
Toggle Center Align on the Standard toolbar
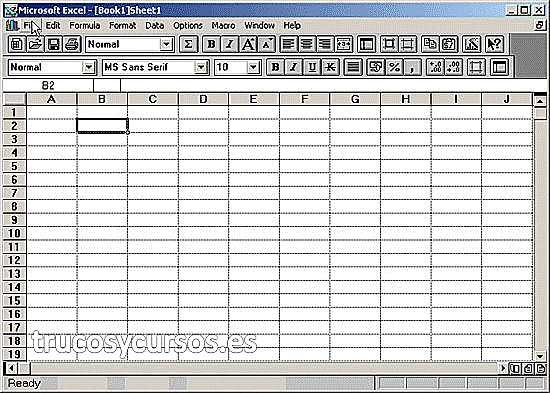tap(307, 44)
